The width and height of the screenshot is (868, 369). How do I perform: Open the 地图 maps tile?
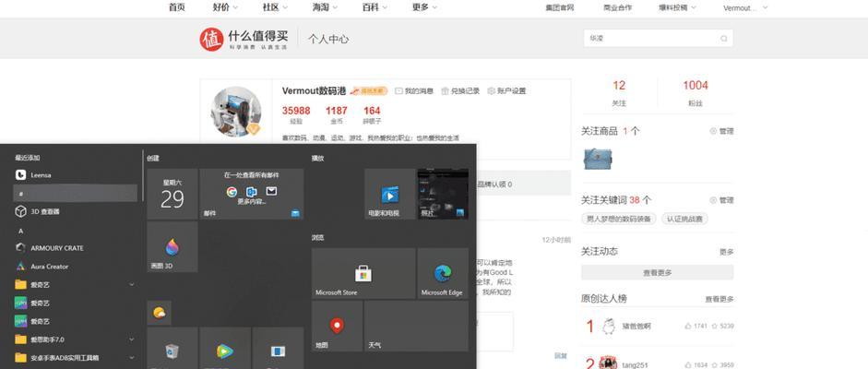tap(337, 326)
